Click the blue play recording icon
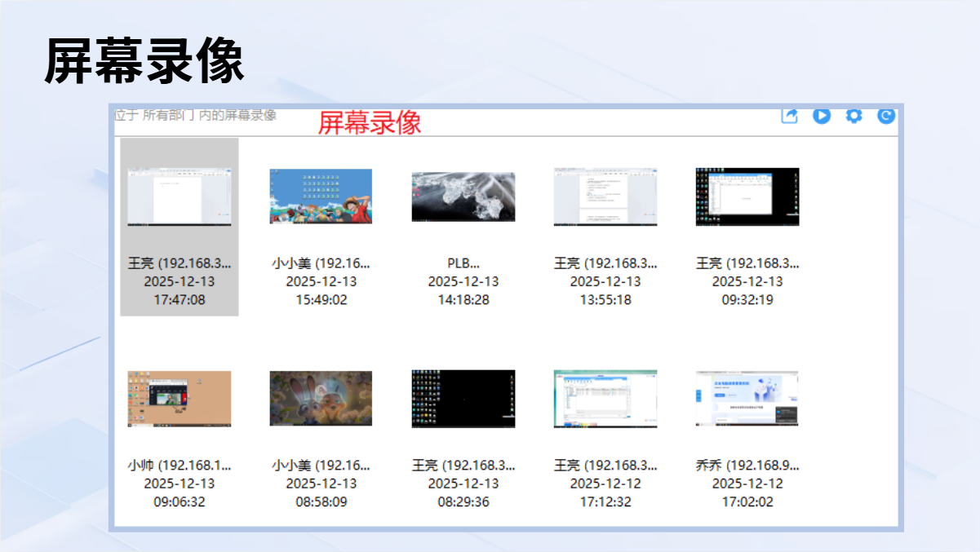The height and width of the screenshot is (552, 980). (x=822, y=116)
